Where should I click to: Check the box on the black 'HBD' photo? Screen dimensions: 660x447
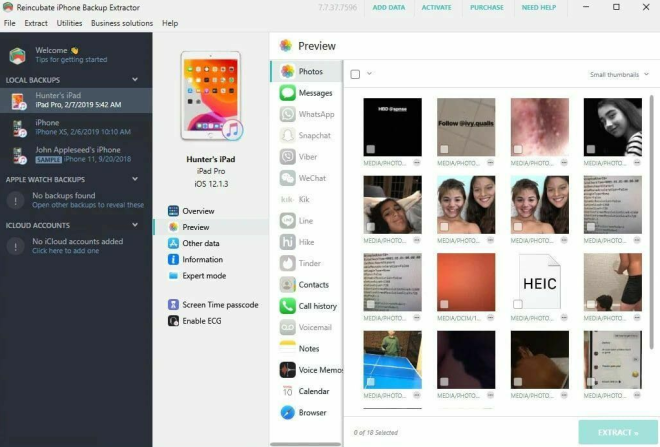click(370, 149)
